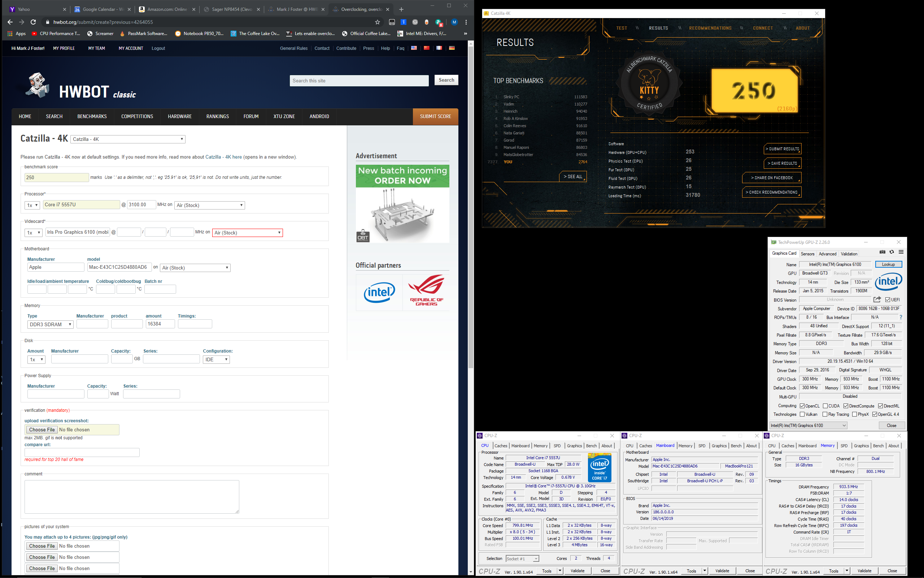This screenshot has height=578, width=924.
Task: Click the green 'a' extension with badge 8
Action: (x=439, y=22)
